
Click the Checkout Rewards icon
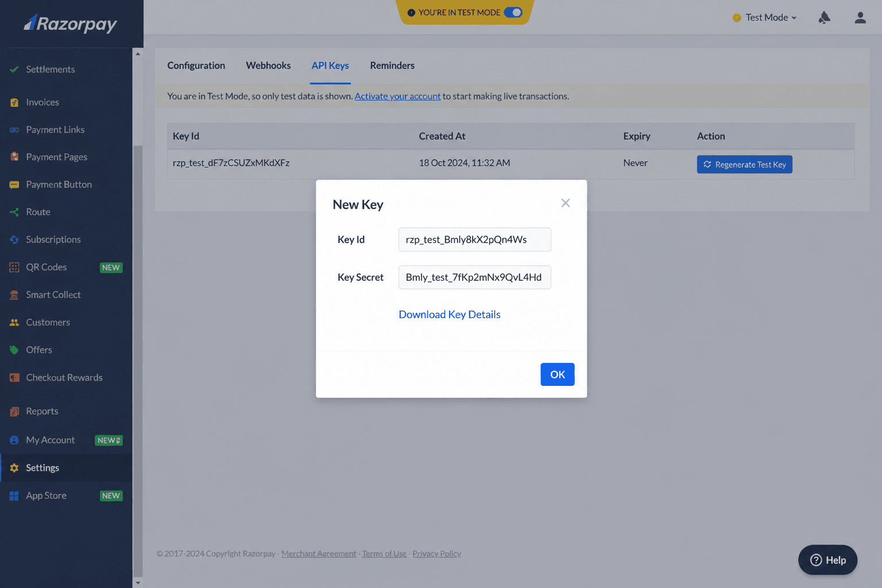tap(14, 377)
